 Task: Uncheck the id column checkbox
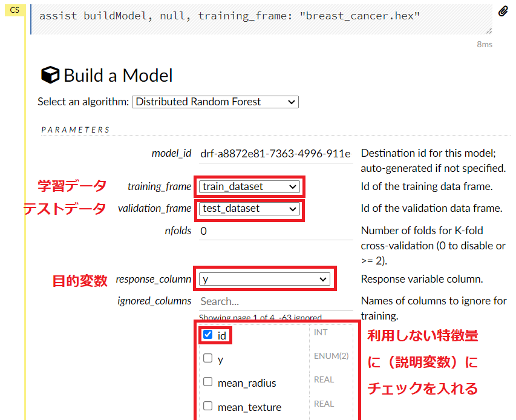click(208, 335)
